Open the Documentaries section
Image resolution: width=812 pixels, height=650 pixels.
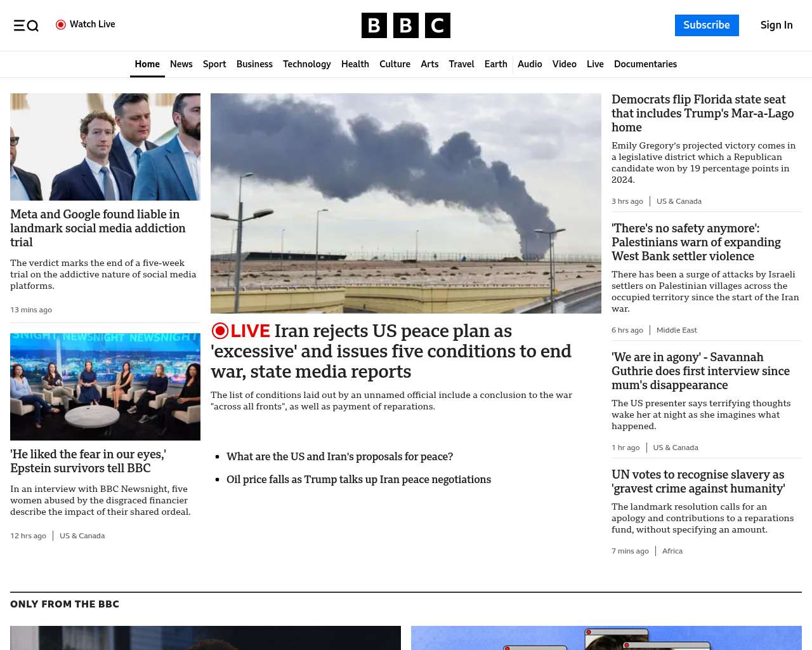(645, 64)
